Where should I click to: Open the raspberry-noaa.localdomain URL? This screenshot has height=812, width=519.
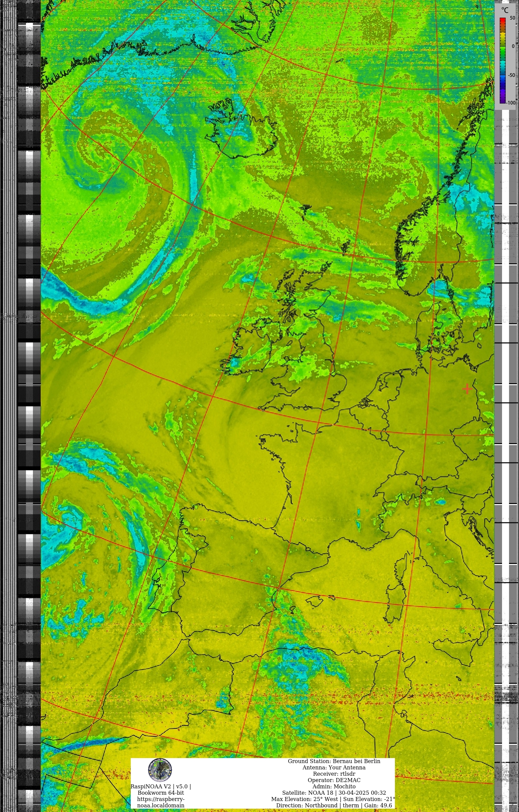pos(161,802)
